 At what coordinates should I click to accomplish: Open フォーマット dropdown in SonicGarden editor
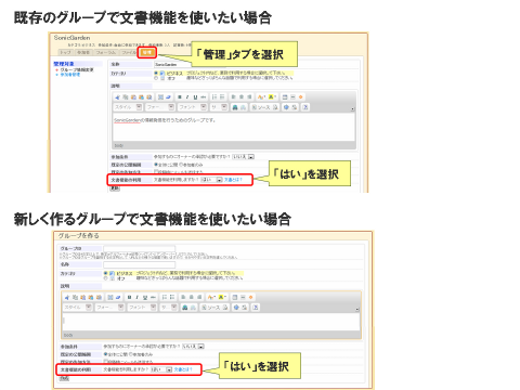coord(160,107)
